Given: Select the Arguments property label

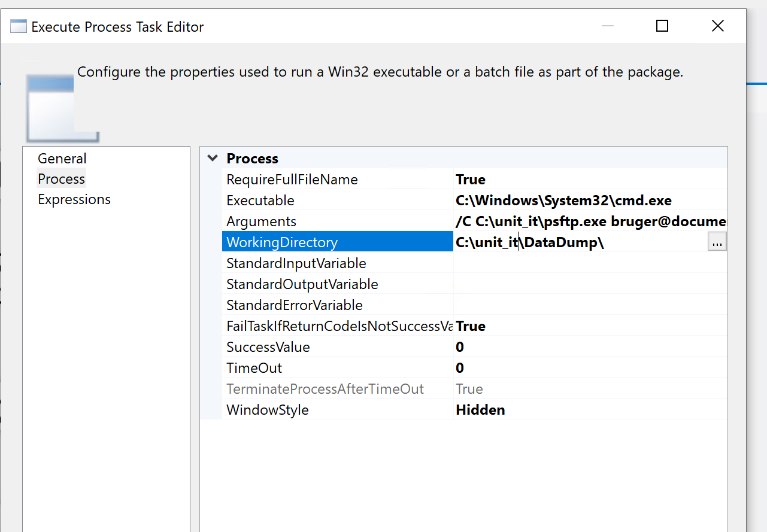Looking at the screenshot, I should click(x=261, y=221).
